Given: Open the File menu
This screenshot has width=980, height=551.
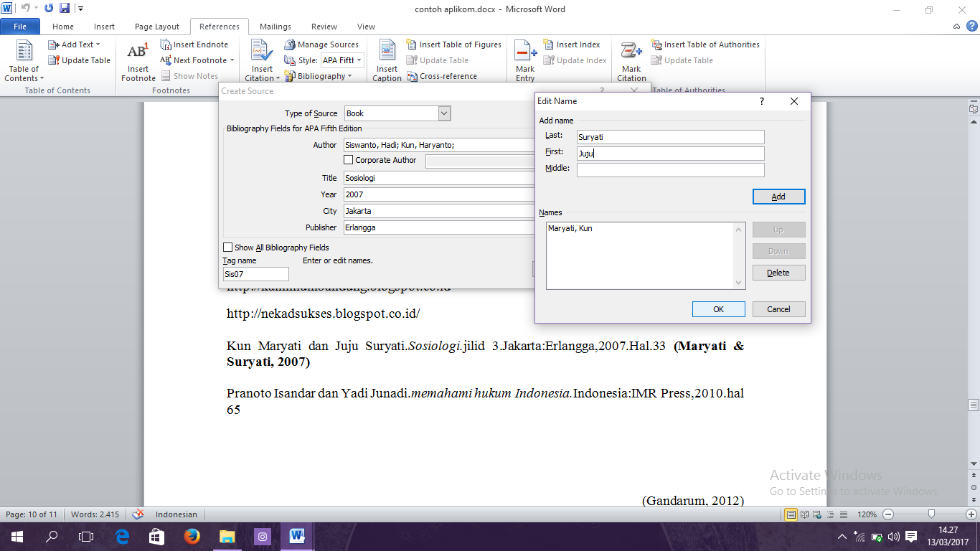Looking at the screenshot, I should pyautogui.click(x=20, y=26).
